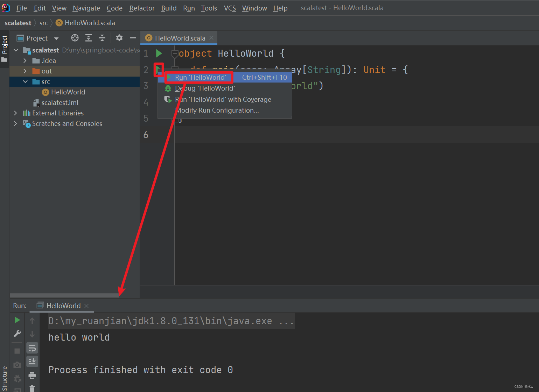
Task: Open the Refactor menu
Action: [x=142, y=8]
